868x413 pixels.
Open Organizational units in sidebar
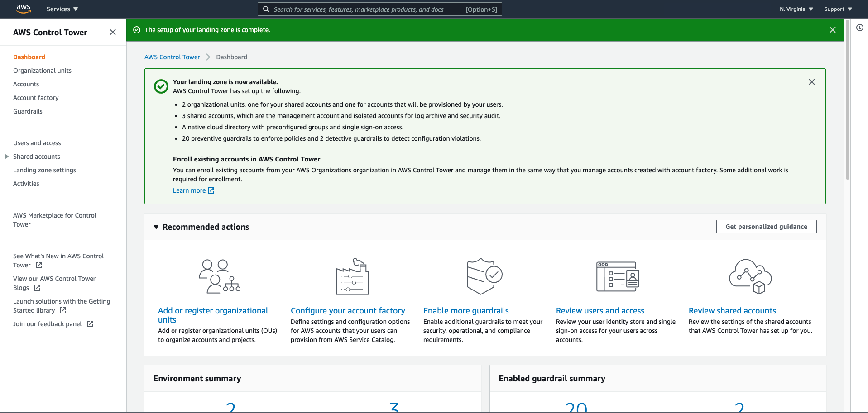click(42, 71)
